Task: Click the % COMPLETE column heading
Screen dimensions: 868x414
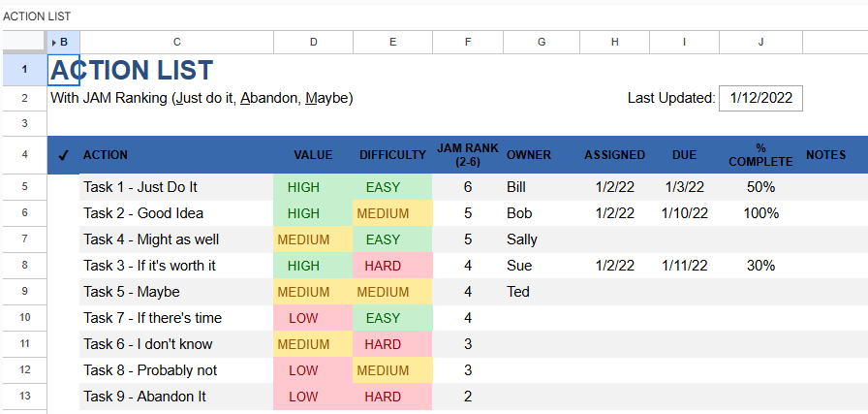Action: pyautogui.click(x=760, y=155)
